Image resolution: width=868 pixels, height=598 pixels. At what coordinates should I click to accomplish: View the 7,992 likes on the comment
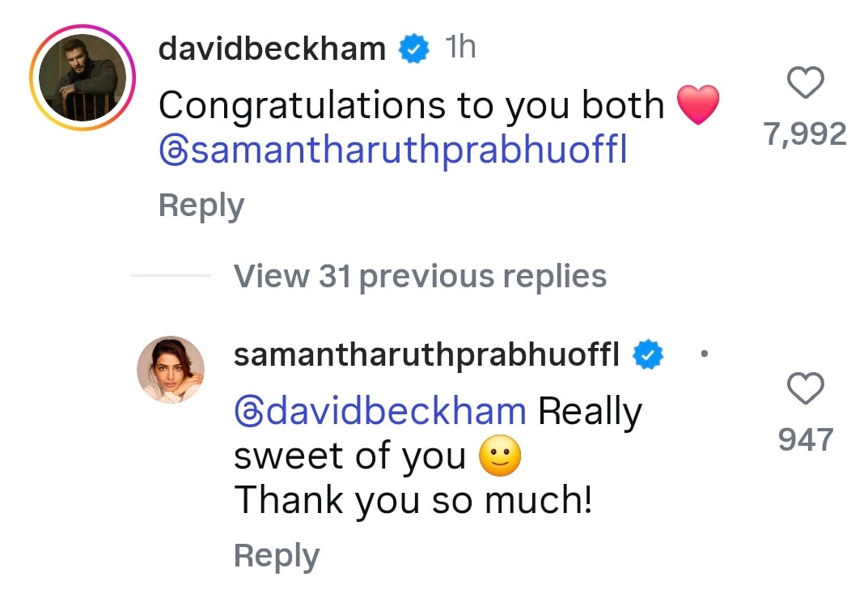click(x=805, y=134)
